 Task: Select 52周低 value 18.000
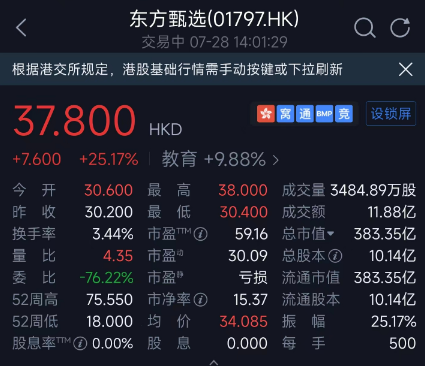pos(109,322)
